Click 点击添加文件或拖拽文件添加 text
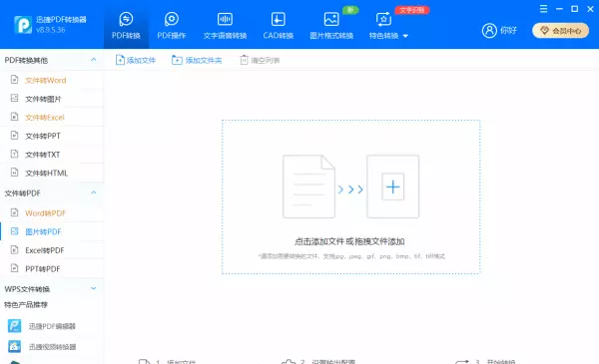The height and width of the screenshot is (364, 599). point(349,241)
